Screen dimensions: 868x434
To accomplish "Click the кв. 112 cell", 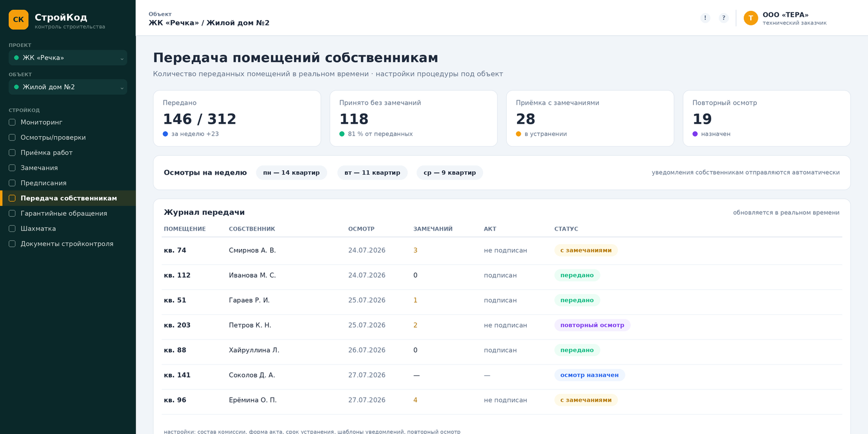I will (177, 275).
